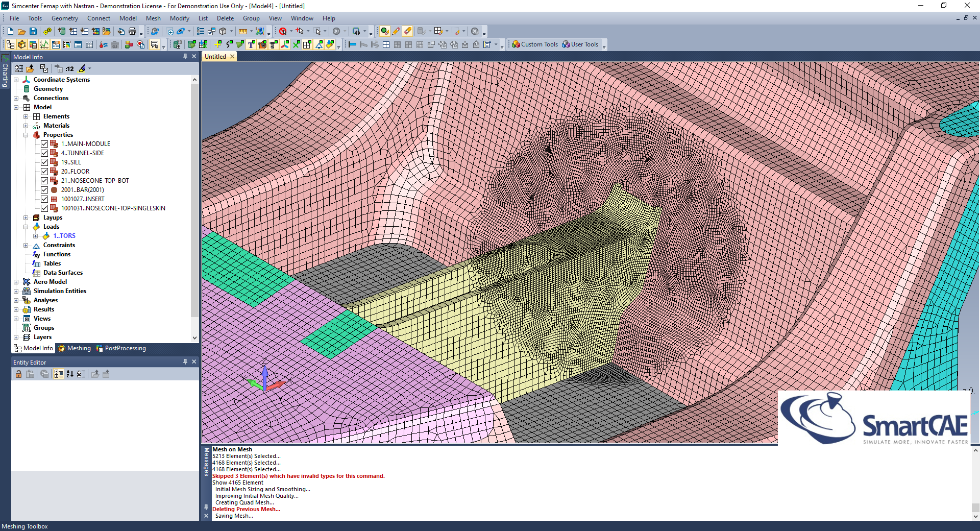This screenshot has height=531, width=980.
Task: Toggle the 1001031..NOSECONE-TOP-SINGLESKIN checkbox
Action: tap(44, 208)
